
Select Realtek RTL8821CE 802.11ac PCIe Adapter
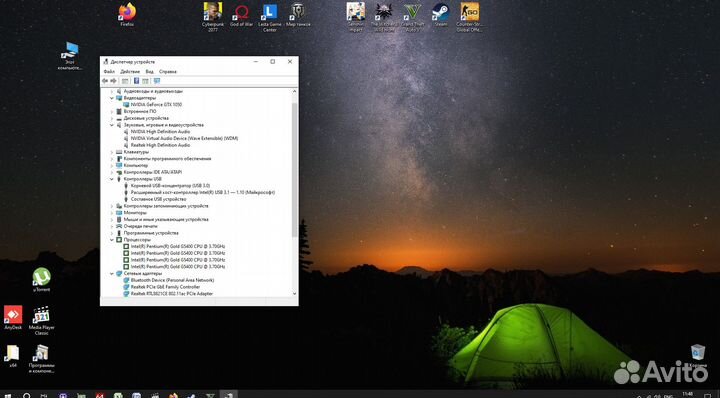[x=168, y=293]
